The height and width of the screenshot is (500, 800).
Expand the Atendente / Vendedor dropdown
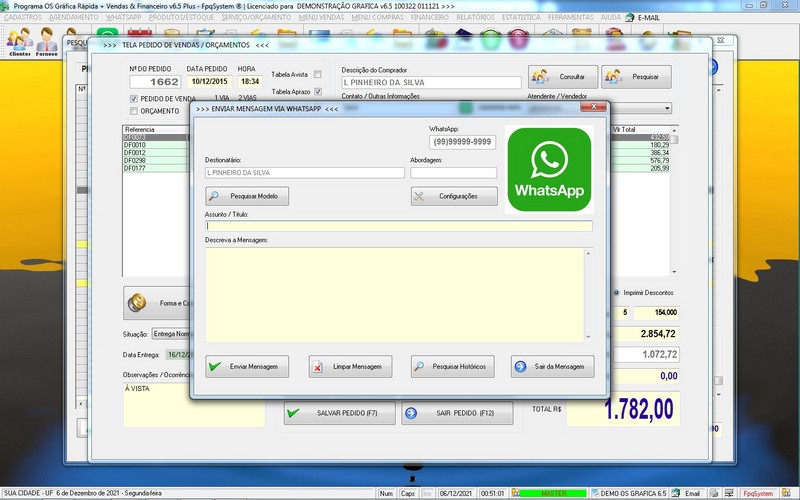pos(667,109)
